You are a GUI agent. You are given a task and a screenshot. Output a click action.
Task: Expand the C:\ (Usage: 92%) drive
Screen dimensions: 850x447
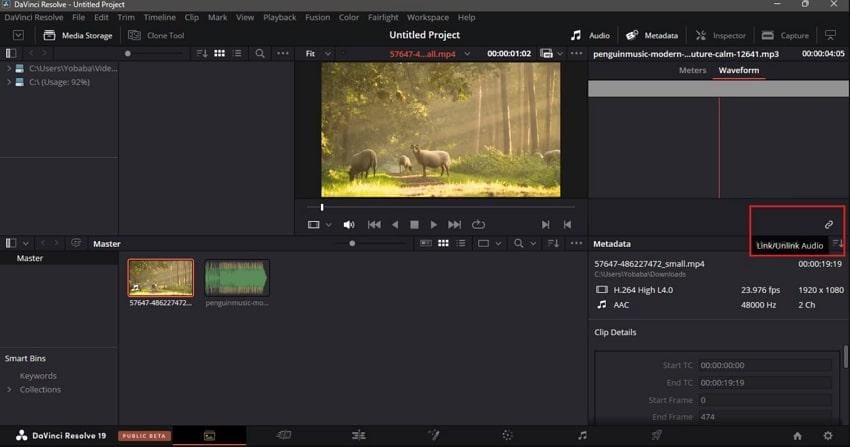pyautogui.click(x=9, y=82)
